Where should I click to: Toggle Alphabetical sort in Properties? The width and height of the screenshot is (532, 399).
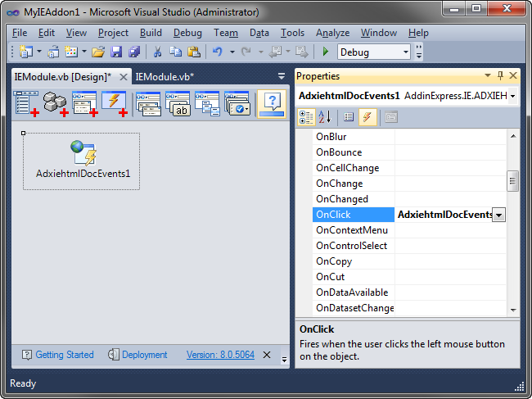pyautogui.click(x=325, y=117)
